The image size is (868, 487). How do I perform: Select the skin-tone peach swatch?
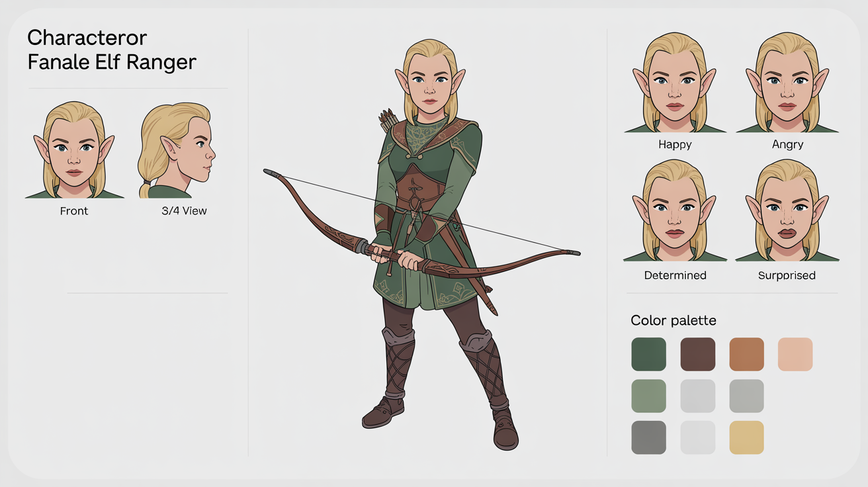(x=795, y=354)
